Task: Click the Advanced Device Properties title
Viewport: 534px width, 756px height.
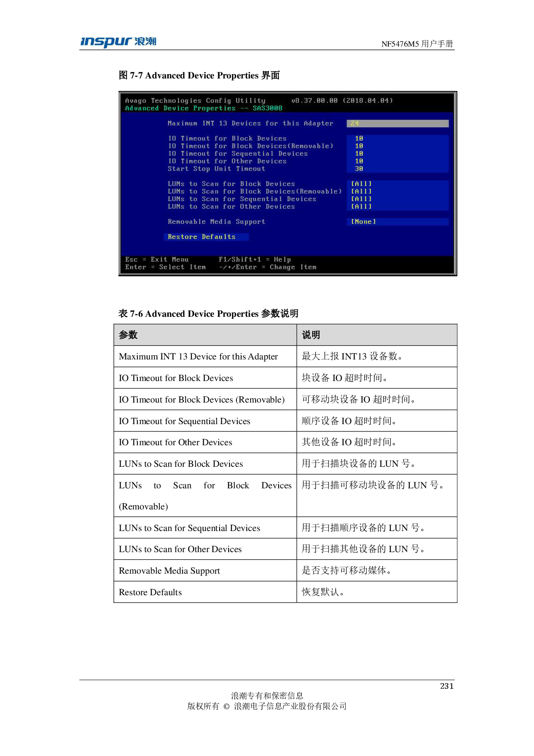Action: (x=203, y=108)
